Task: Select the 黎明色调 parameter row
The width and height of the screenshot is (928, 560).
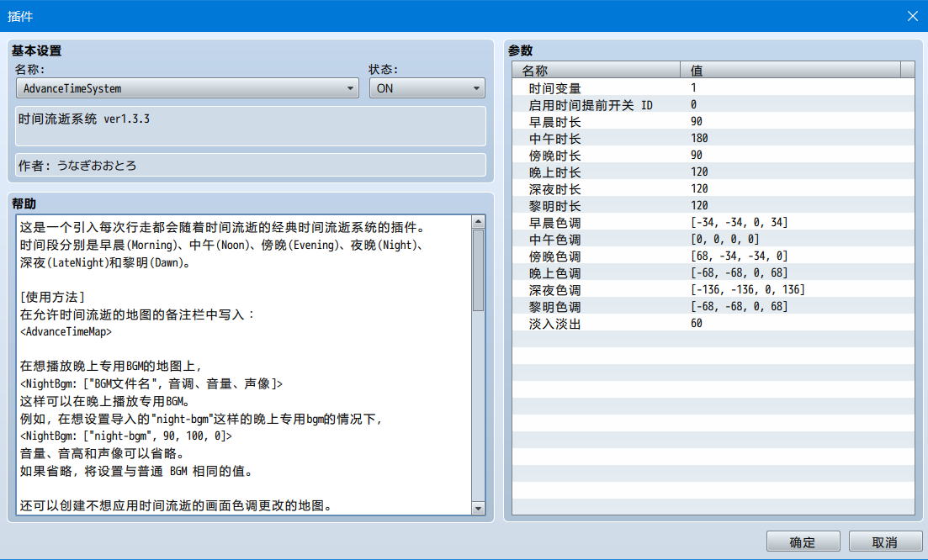Action: [x=713, y=307]
